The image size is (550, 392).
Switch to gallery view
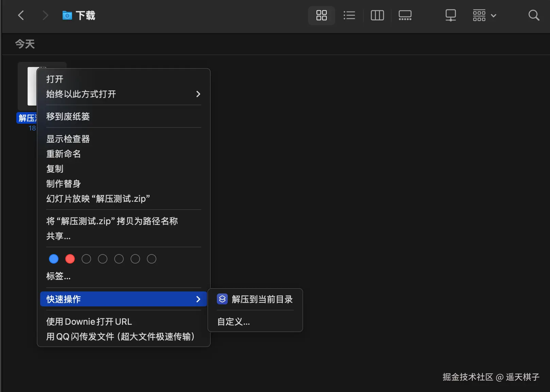pos(405,15)
